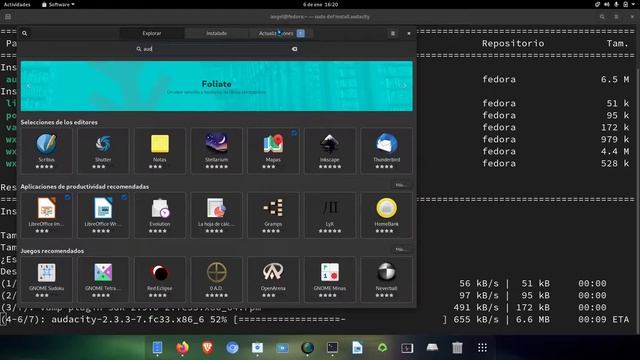The height and width of the screenshot is (360, 640).
Task: Open the LibreOffice Writer tile in Software
Action: tap(103, 215)
